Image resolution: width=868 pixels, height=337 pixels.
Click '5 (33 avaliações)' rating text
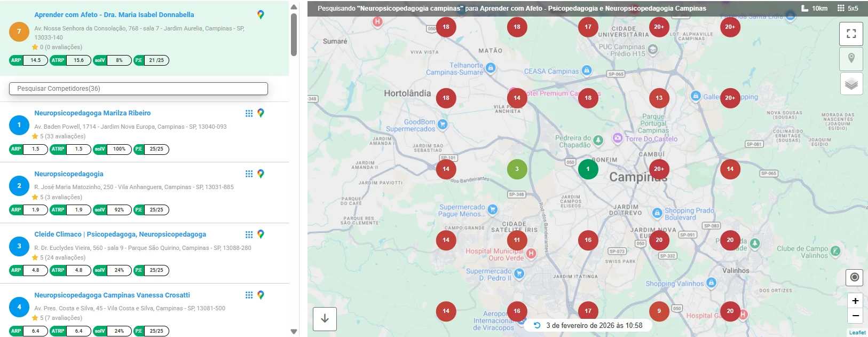coord(62,136)
